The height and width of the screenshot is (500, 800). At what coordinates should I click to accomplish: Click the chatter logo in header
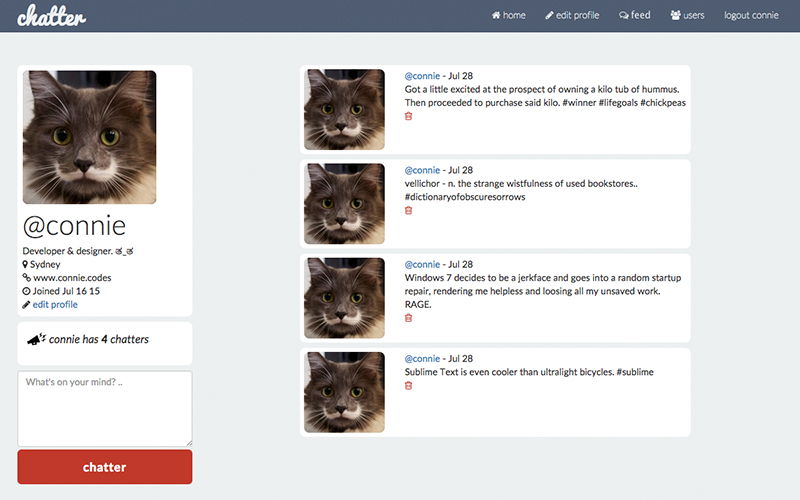coord(52,16)
